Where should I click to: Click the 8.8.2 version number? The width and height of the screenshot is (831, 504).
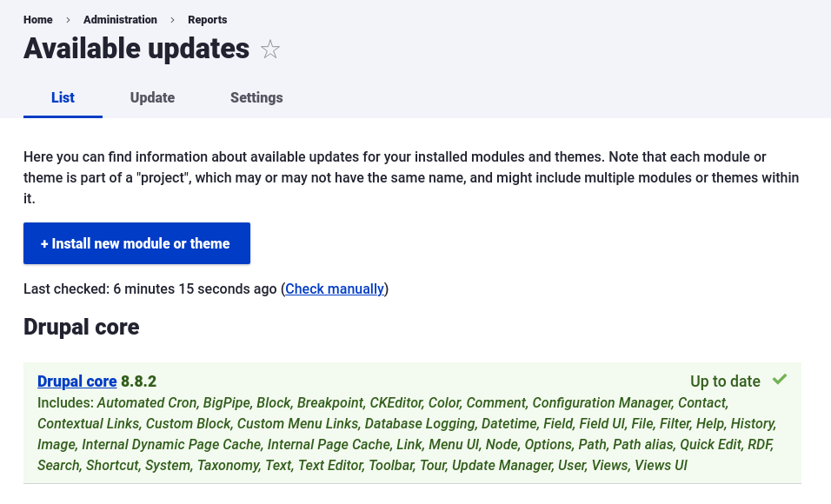coord(139,381)
